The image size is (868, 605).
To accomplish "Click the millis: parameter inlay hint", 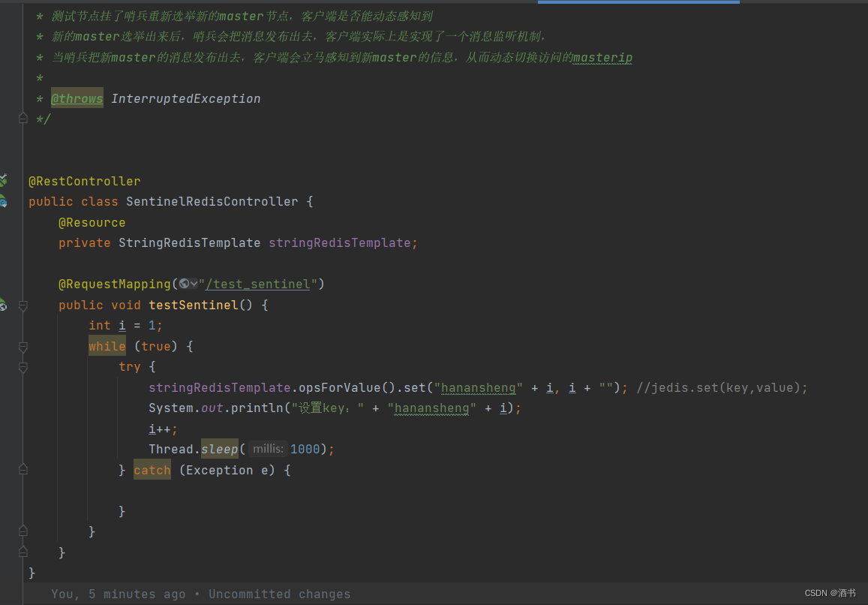I will coord(268,449).
